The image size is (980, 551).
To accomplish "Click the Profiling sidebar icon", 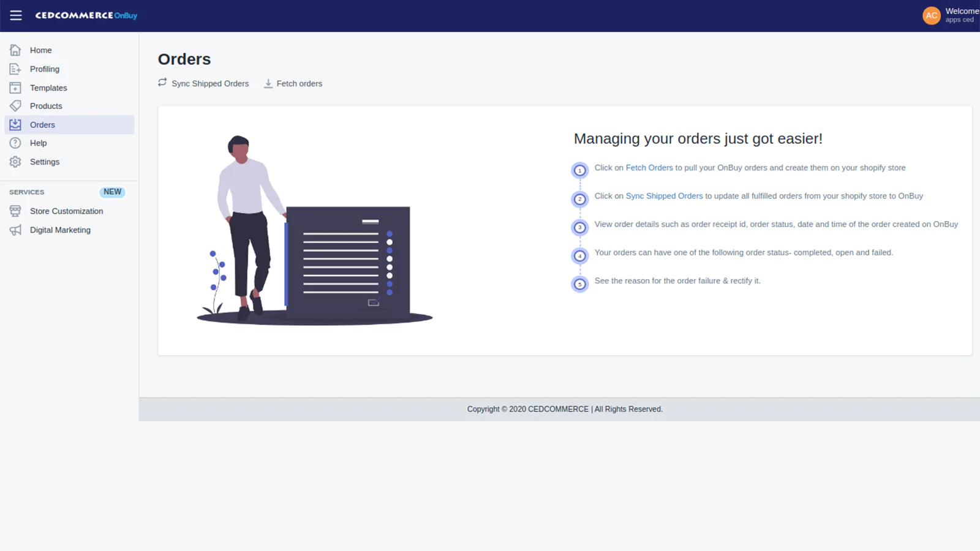I will [15, 69].
